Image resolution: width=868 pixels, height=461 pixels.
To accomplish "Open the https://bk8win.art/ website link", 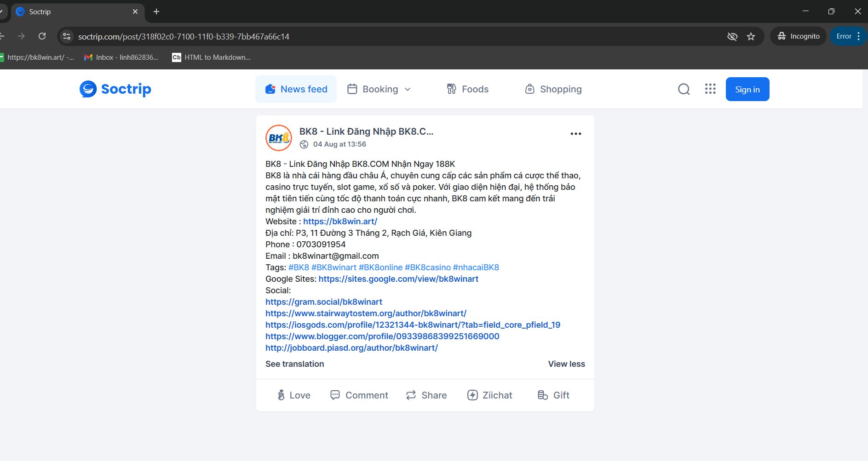I will tap(340, 222).
